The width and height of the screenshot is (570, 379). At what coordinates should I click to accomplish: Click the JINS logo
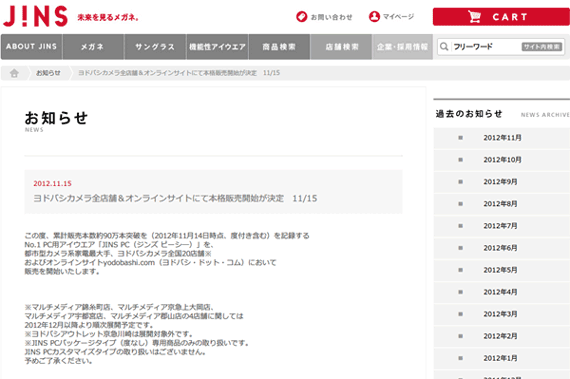pos(35,17)
